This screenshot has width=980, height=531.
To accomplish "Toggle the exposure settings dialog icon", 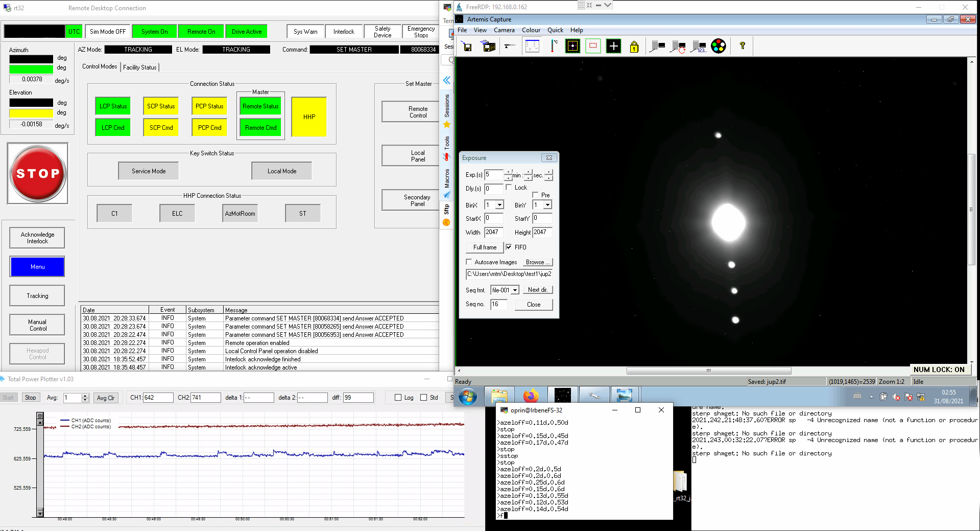I will click(x=532, y=47).
